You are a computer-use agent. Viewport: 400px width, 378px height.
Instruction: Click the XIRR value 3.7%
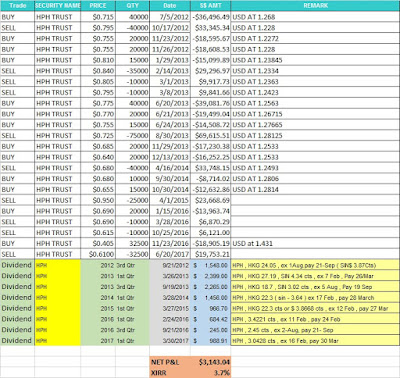[x=210, y=373]
